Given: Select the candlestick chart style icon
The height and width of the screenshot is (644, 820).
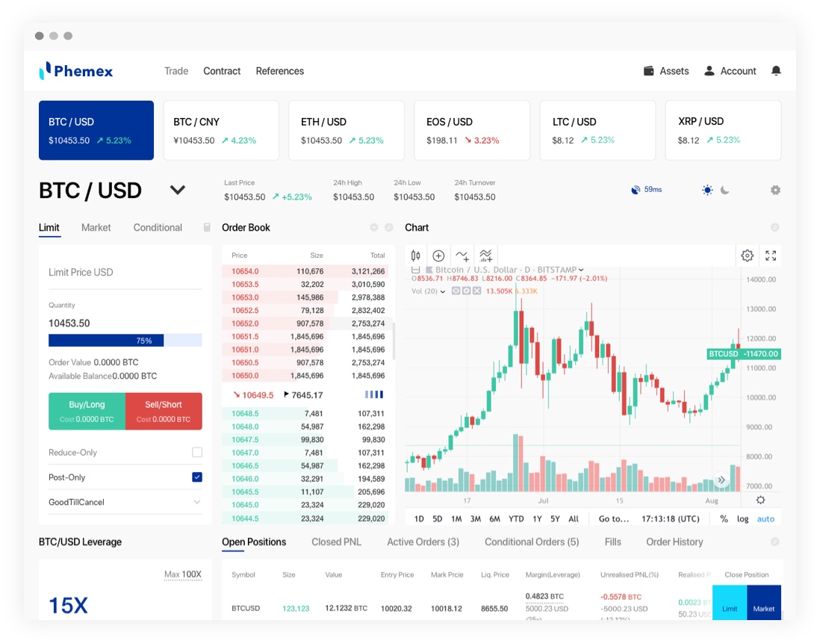Looking at the screenshot, I should coord(416,256).
